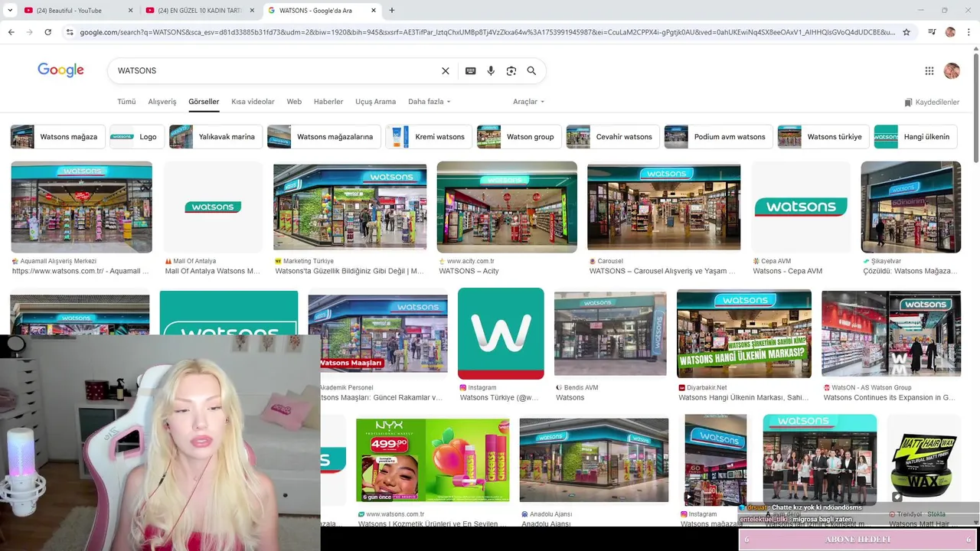Screen dimensions: 980x551
Task: Click the page vertical scrollbar
Action: click(x=975, y=107)
